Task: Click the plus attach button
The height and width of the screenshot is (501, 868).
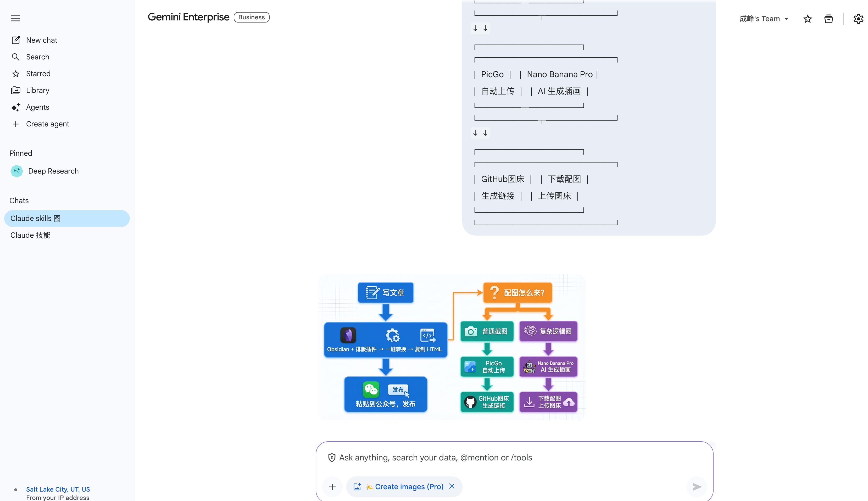Action: point(332,487)
